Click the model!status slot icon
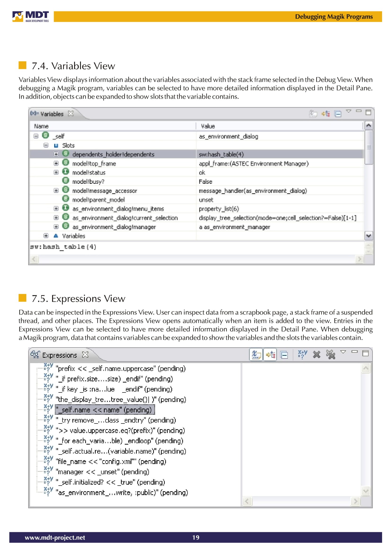The image size is (392, 554). coord(66,171)
